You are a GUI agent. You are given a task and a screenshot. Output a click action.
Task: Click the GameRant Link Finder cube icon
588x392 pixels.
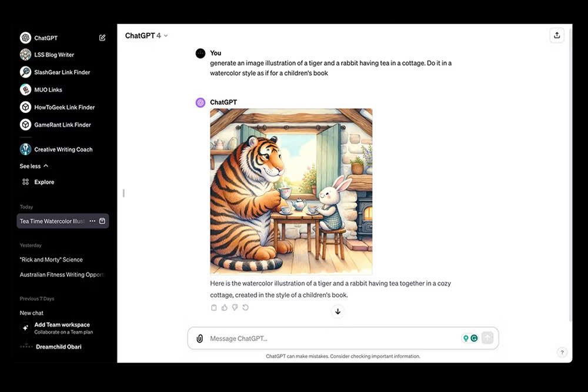click(25, 125)
